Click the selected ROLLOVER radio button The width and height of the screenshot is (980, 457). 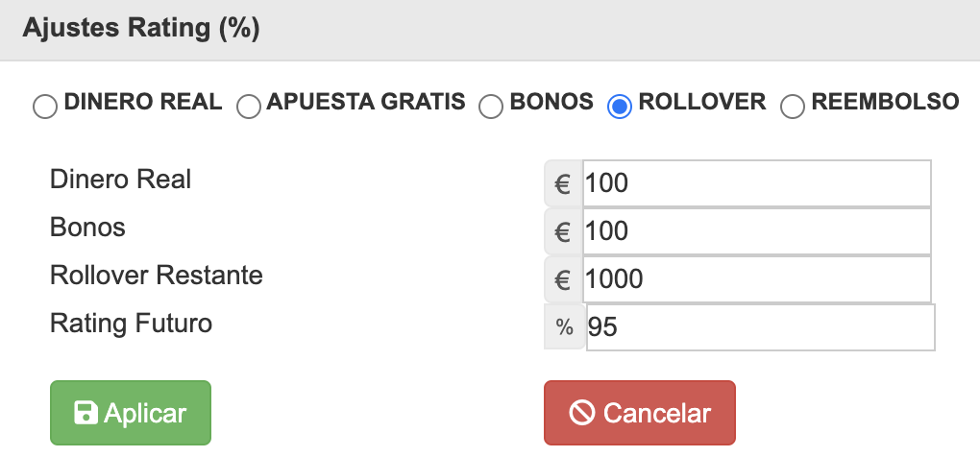coord(620,106)
